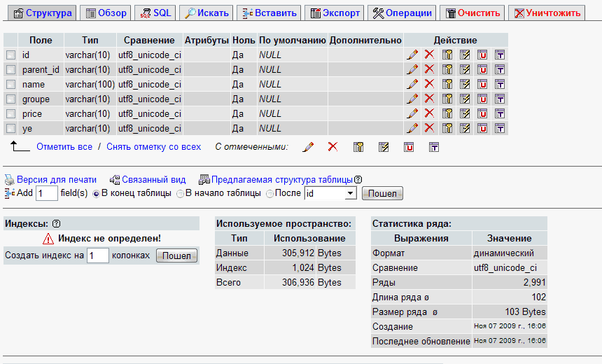Viewport: 602px width, 364px height.
Task: Click the fulltext (T) icon for ye row
Action: click(500, 128)
